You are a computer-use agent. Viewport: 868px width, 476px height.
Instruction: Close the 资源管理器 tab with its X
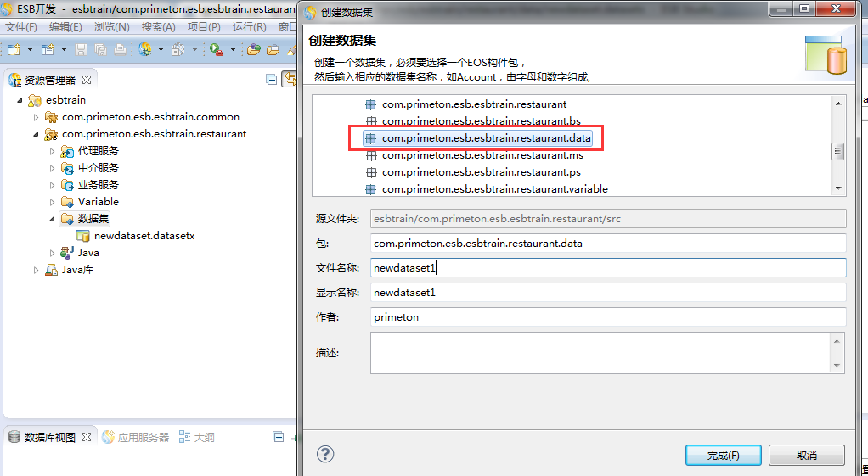[87, 80]
